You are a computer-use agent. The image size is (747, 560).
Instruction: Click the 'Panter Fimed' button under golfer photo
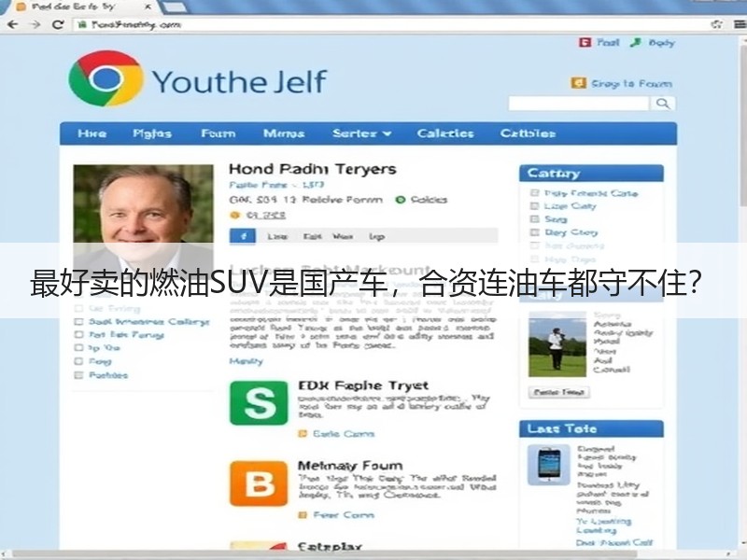tap(559, 392)
